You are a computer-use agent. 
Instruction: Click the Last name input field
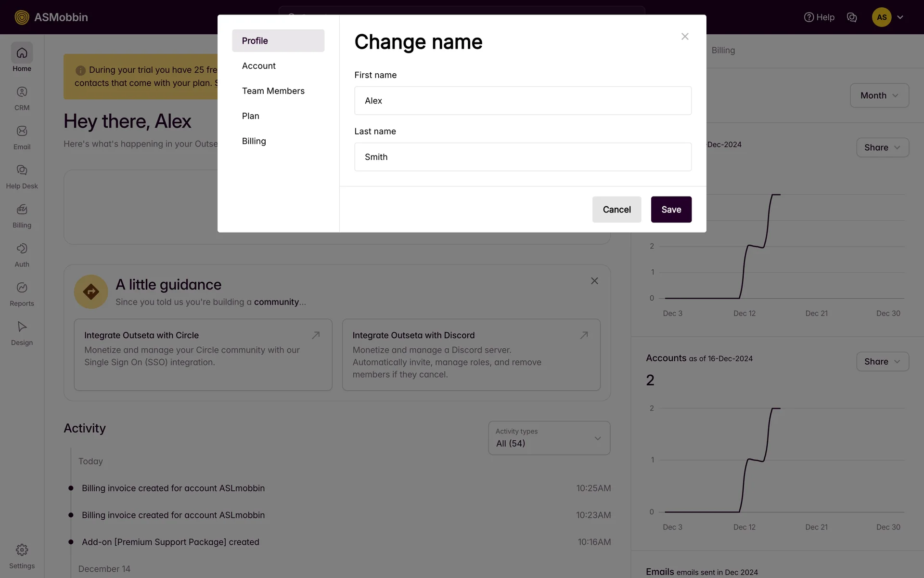point(523,157)
